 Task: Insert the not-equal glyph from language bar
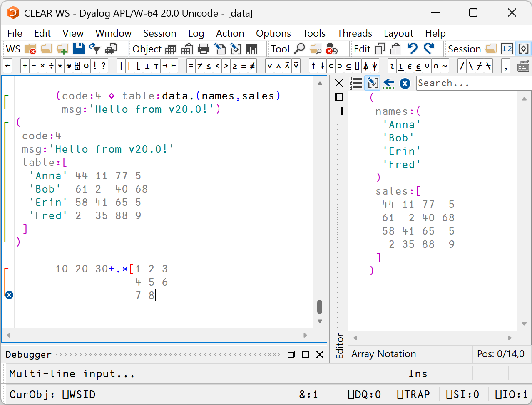pos(200,66)
